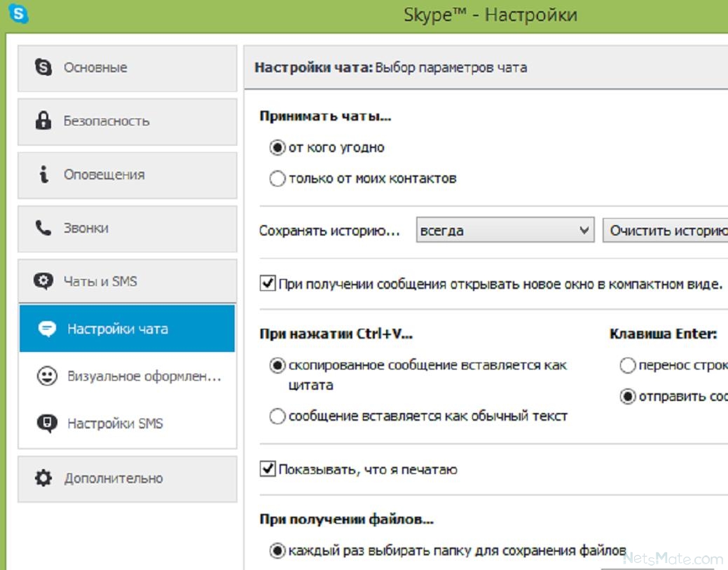Click the Skype logo in the title bar

[19, 13]
